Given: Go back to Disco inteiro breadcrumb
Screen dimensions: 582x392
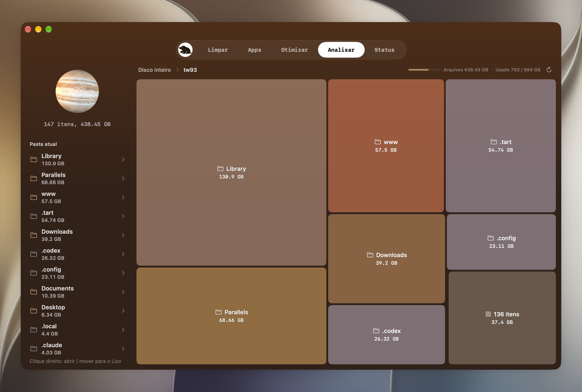Looking at the screenshot, I should pyautogui.click(x=155, y=70).
